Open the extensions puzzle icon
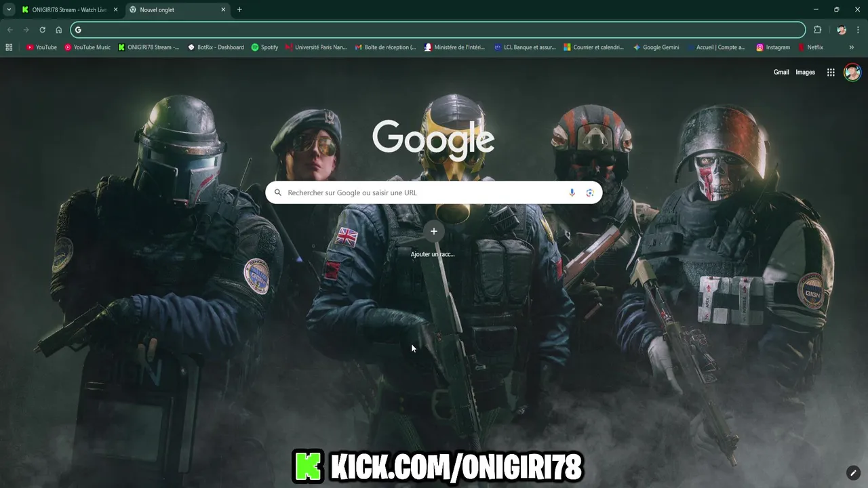 817,30
